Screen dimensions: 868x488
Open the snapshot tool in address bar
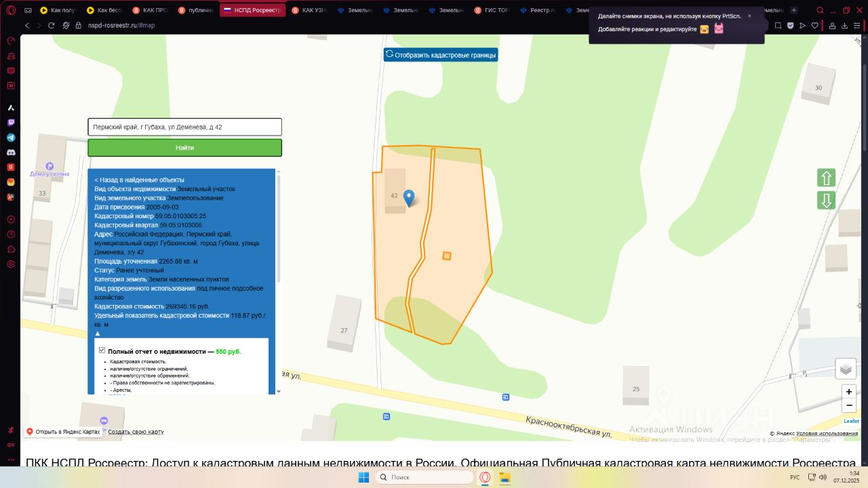tap(778, 25)
